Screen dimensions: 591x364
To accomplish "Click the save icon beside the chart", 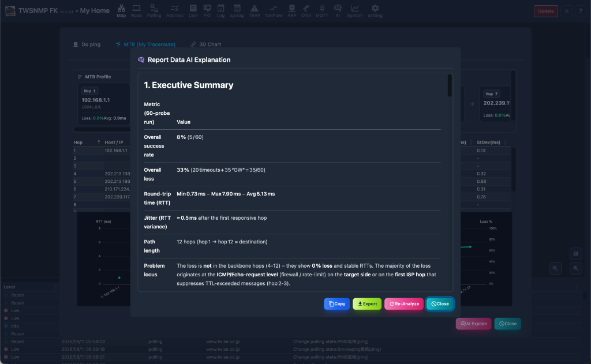I will [x=575, y=254].
